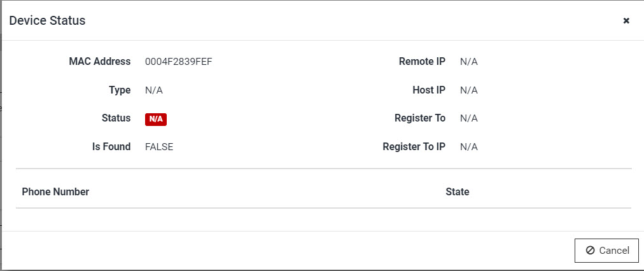Click the N/A value beside Register To
Image resolution: width=644 pixels, height=271 pixels.
pyautogui.click(x=468, y=118)
